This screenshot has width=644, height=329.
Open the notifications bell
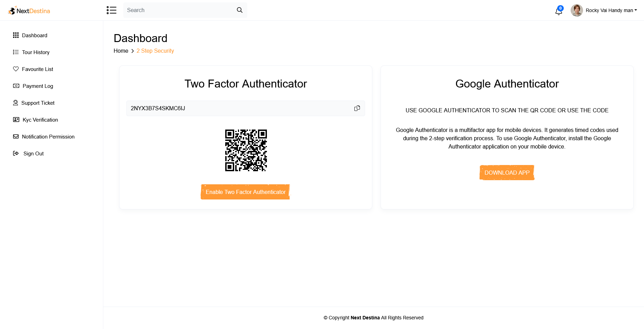click(x=559, y=11)
